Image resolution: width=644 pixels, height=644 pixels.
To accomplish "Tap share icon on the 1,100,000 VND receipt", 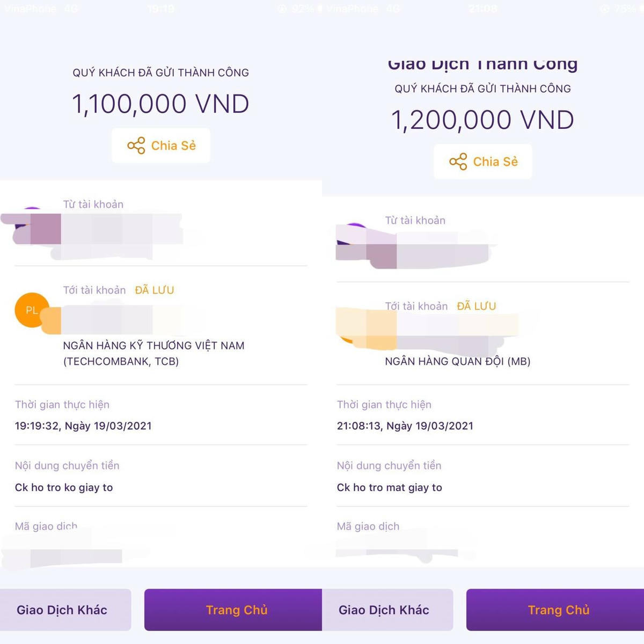I will pos(136,145).
